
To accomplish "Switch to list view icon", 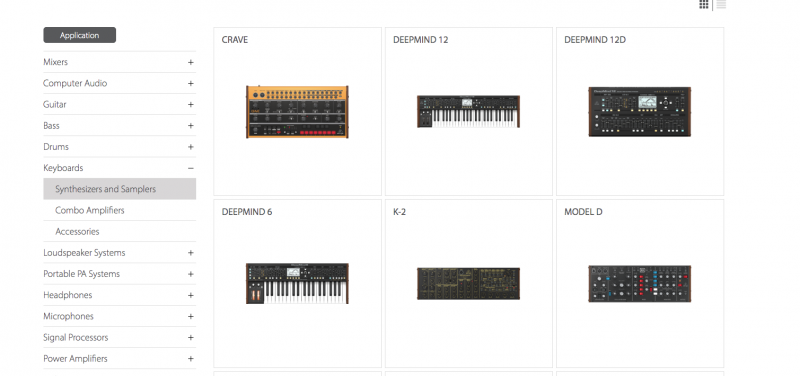I will [721, 4].
